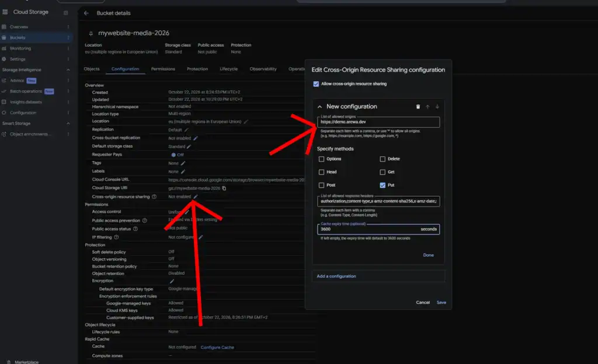
Task: Open Overview in the sidebar
Action: [x=19, y=27]
